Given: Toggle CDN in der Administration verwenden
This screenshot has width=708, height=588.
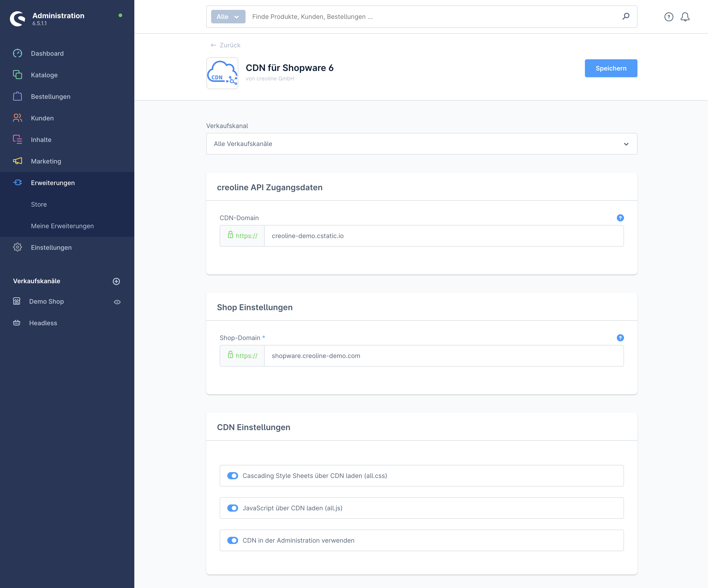Looking at the screenshot, I should click(233, 540).
